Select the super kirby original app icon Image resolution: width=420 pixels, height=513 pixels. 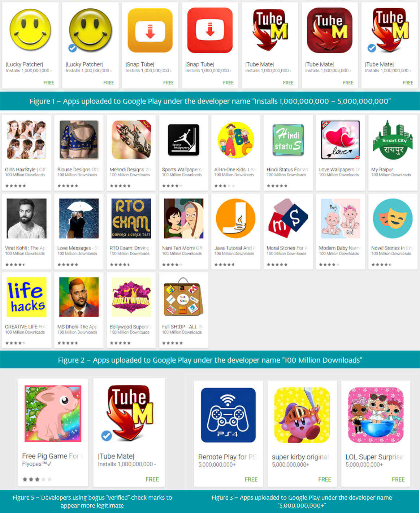(x=302, y=415)
